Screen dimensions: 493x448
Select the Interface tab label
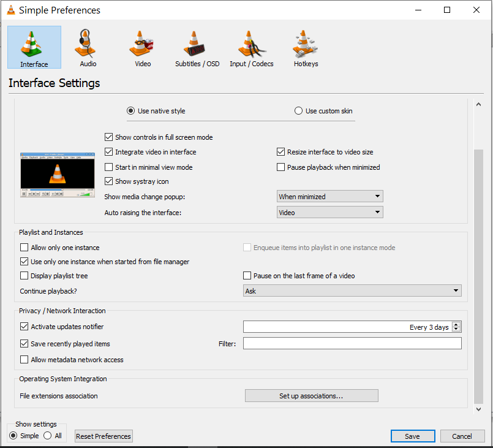tap(34, 64)
